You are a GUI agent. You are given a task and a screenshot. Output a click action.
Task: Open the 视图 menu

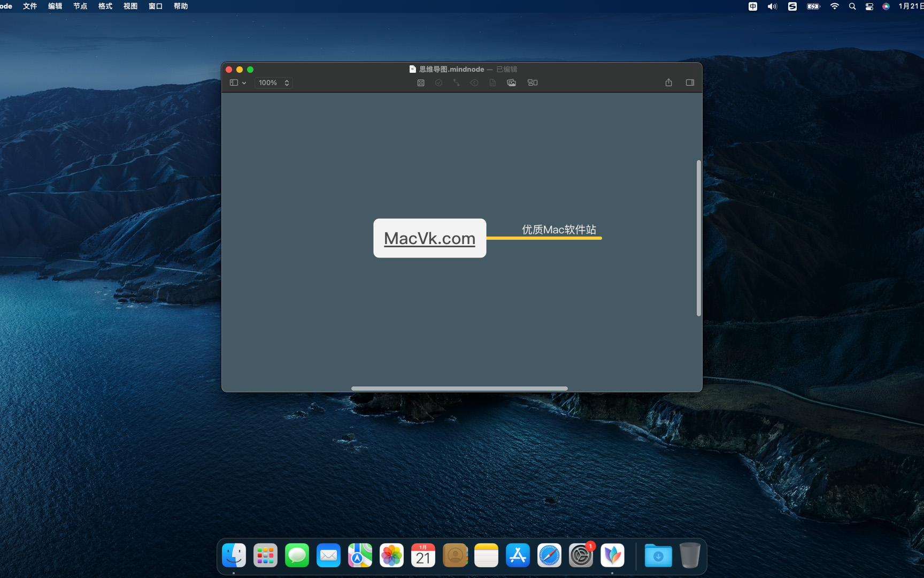coord(130,6)
